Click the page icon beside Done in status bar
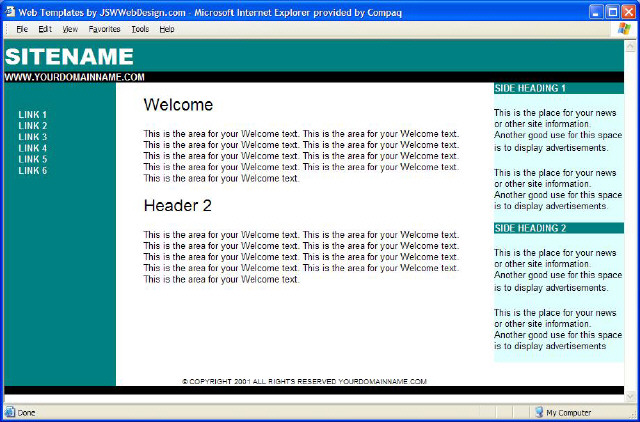The image size is (640, 422). tap(10, 412)
